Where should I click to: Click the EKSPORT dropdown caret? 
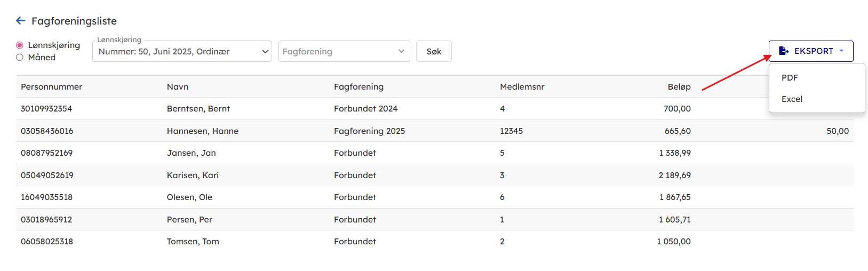click(x=841, y=51)
